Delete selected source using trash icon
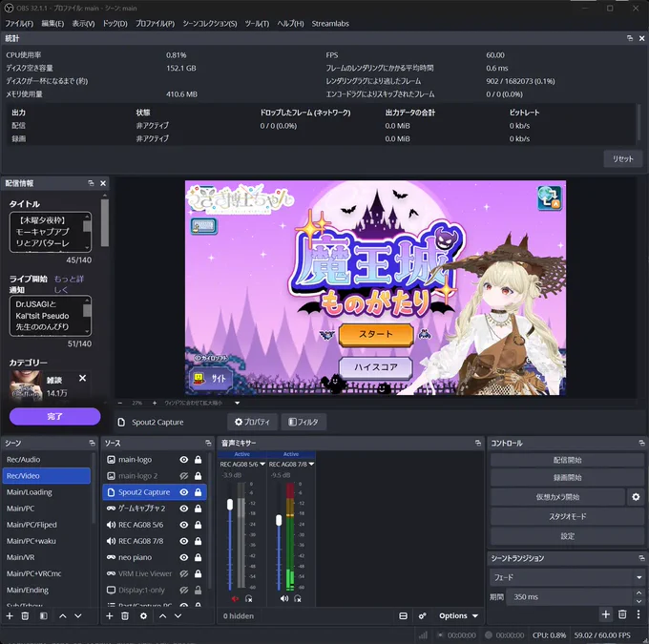Image resolution: width=649 pixels, height=644 pixels. pyautogui.click(x=125, y=616)
